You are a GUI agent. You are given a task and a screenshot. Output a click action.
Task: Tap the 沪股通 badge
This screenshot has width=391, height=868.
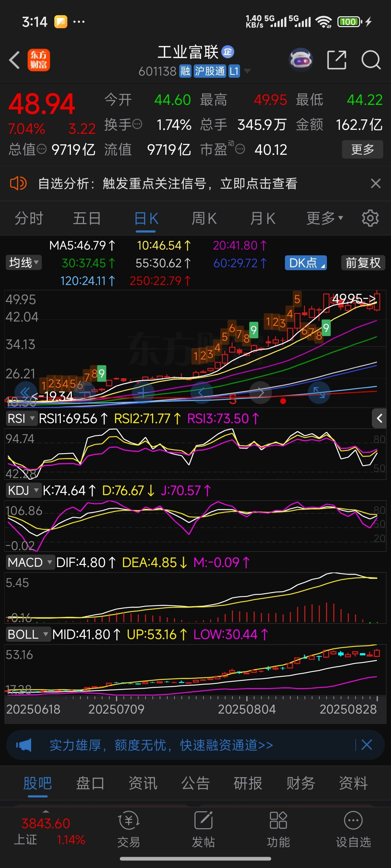click(210, 71)
